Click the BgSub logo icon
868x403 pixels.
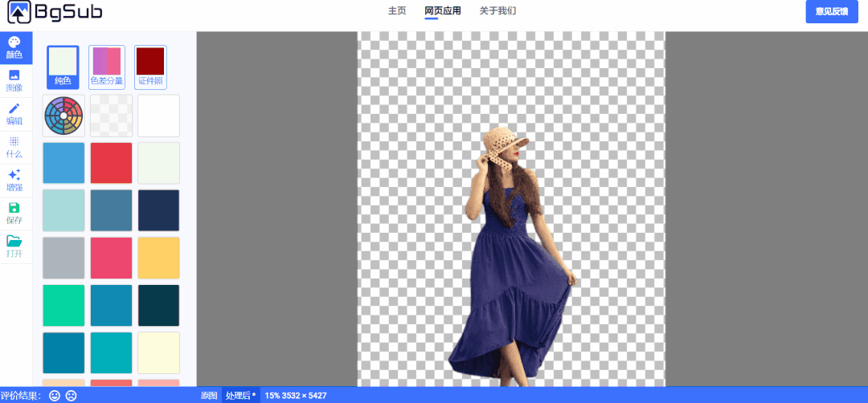click(x=18, y=11)
